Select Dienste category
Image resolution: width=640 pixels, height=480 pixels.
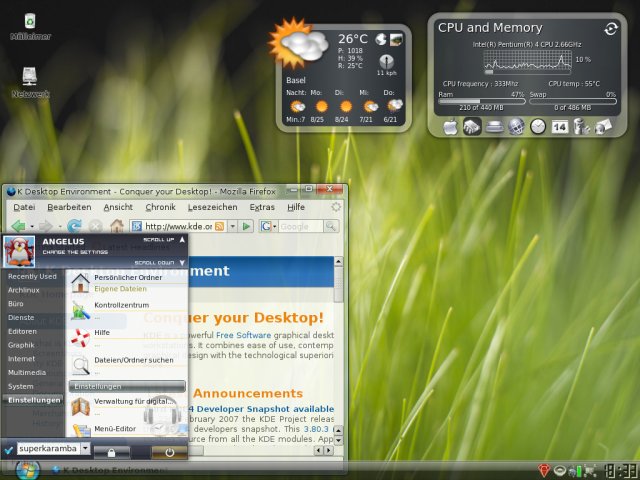point(21,318)
